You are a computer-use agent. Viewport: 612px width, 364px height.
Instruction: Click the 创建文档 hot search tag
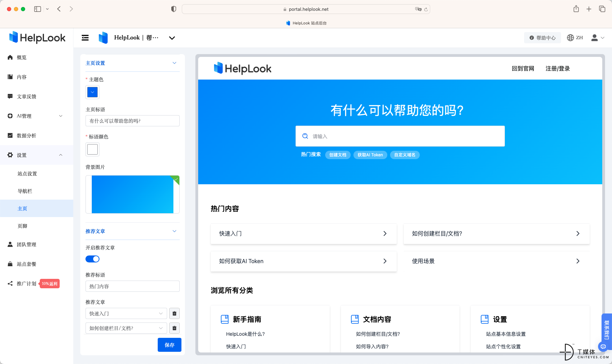tap(338, 155)
